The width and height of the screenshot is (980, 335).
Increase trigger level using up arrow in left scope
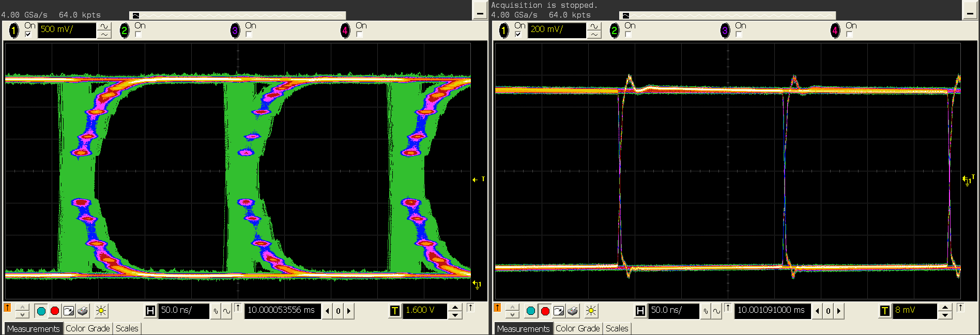455,307
